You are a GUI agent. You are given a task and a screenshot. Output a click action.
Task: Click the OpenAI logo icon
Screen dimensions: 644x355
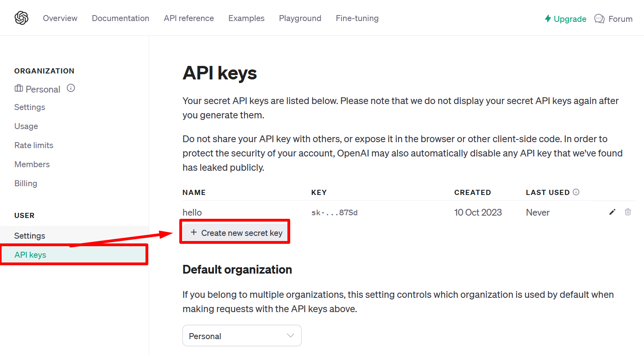click(21, 18)
